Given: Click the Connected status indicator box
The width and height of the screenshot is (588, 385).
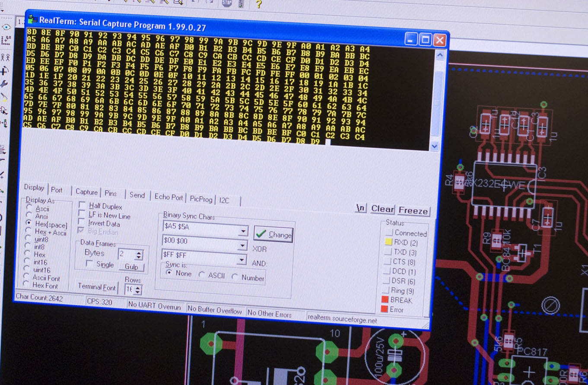Looking at the screenshot, I should [389, 232].
